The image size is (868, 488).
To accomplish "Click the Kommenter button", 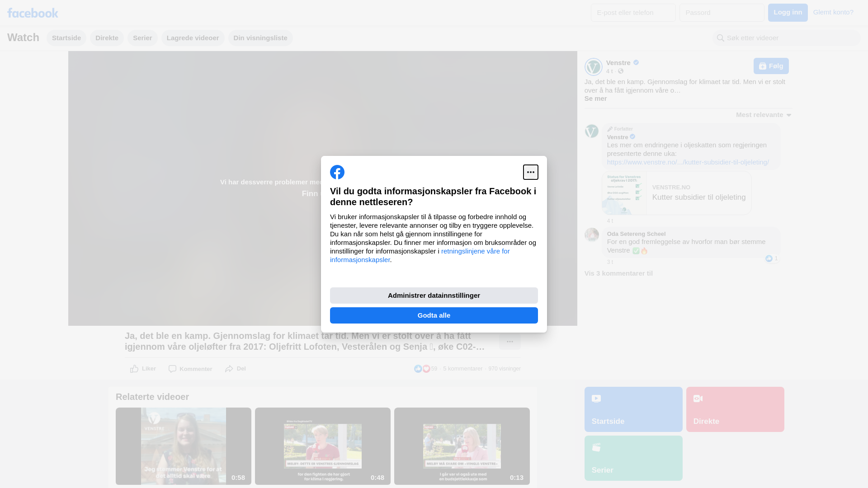I will [190, 369].
